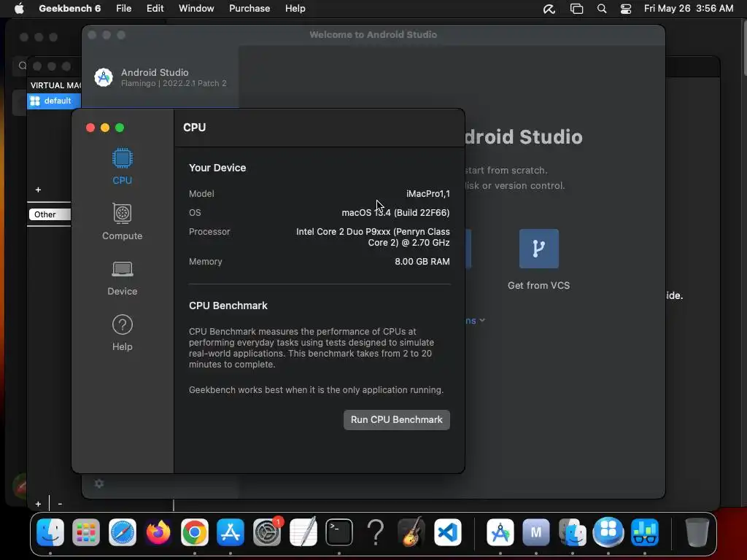Open TextEdit from the Dock
The width and height of the screenshot is (747, 560).
pos(303,532)
